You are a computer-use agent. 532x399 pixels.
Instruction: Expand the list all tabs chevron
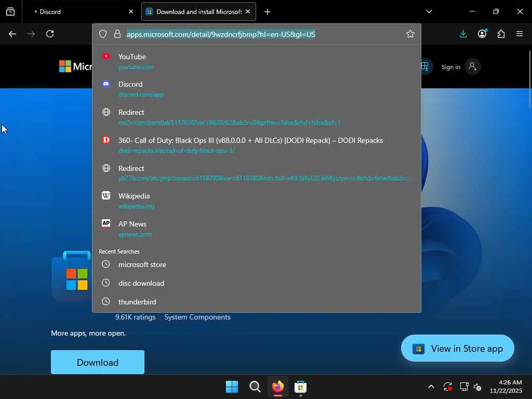pos(429,11)
